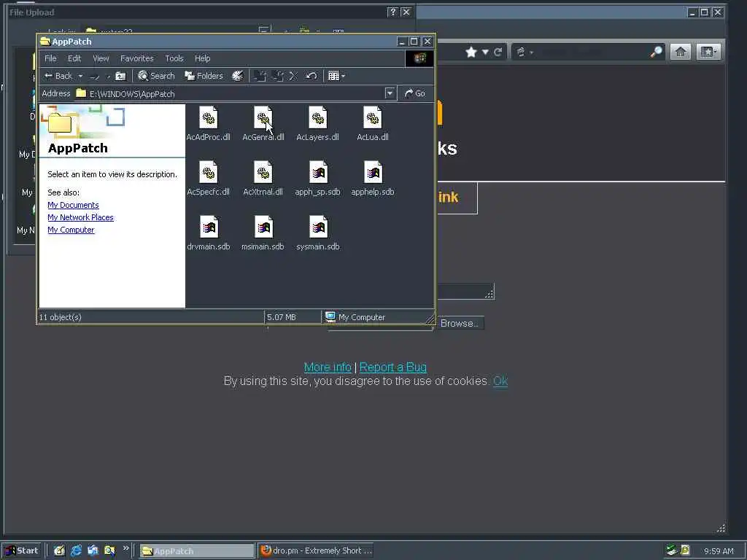This screenshot has width=747, height=560.
Task: Click the Windows logo throbber in explorer
Action: click(x=419, y=58)
